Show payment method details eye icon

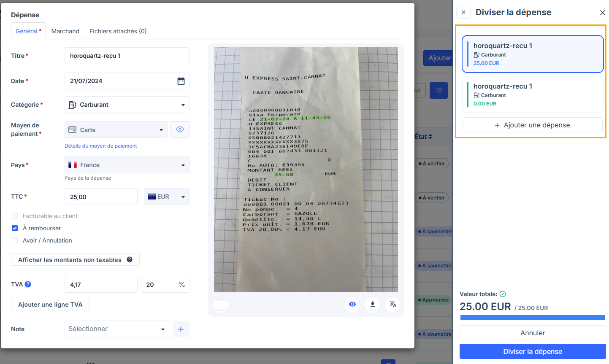(x=180, y=129)
